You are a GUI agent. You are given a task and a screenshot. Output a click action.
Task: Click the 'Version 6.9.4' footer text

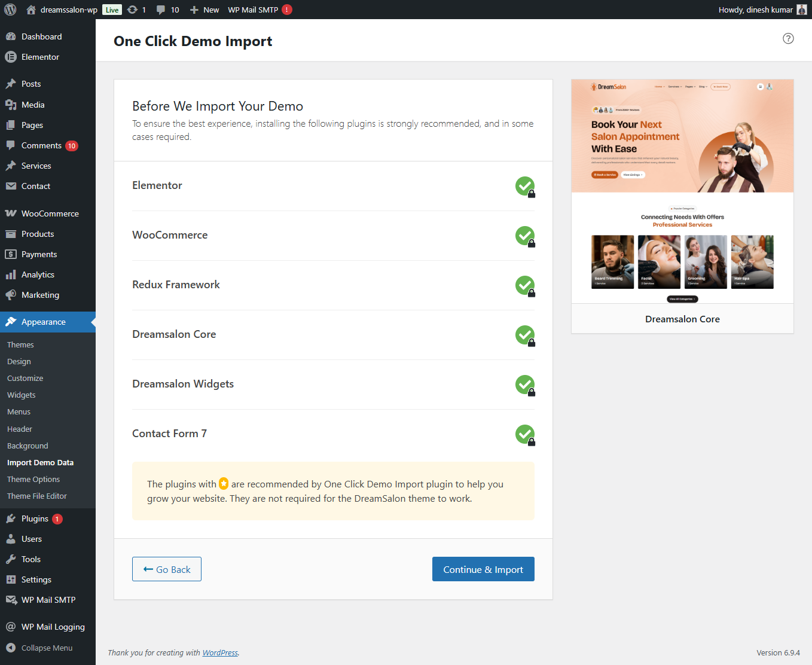(x=778, y=652)
